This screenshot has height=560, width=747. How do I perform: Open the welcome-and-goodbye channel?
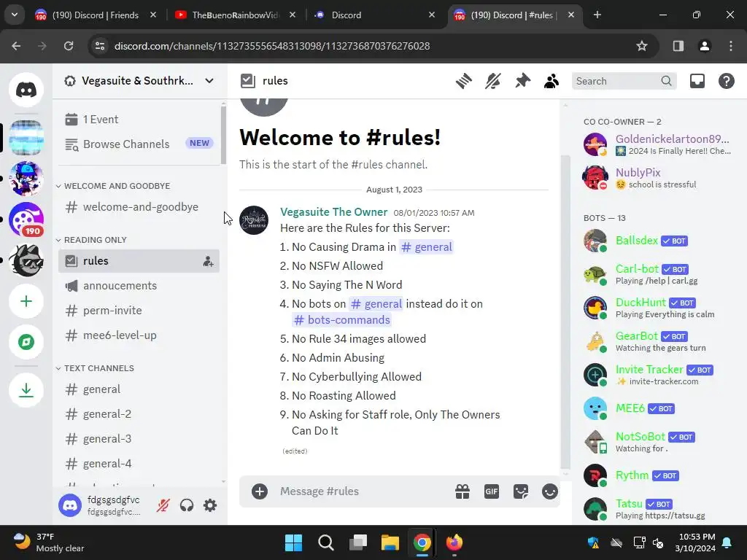[x=139, y=207]
